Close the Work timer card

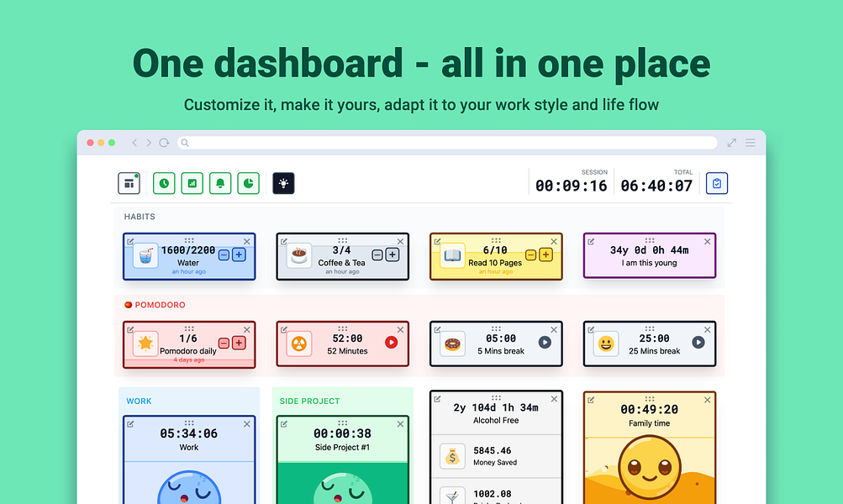coord(247,424)
